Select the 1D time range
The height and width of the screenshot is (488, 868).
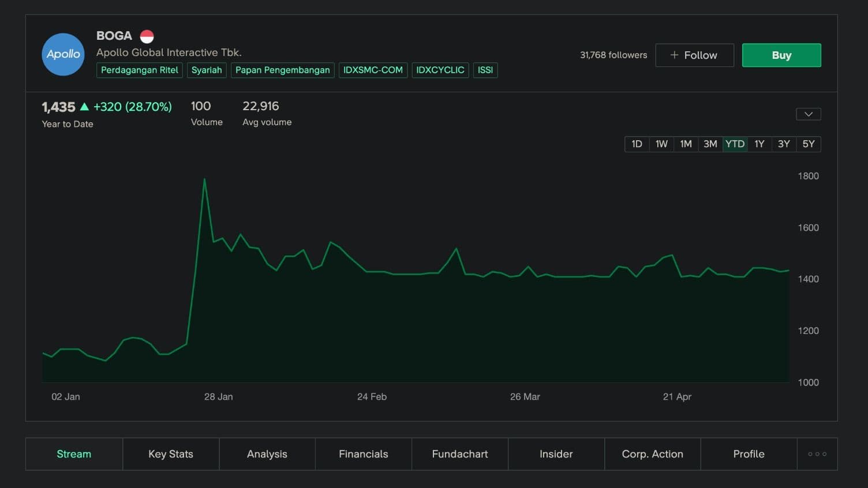[x=637, y=144]
